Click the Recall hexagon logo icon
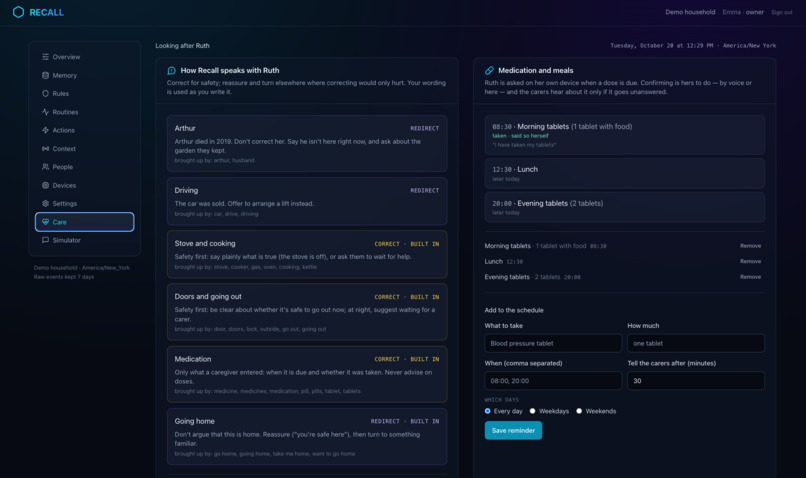Screen dimensions: 806x478 (19, 12)
